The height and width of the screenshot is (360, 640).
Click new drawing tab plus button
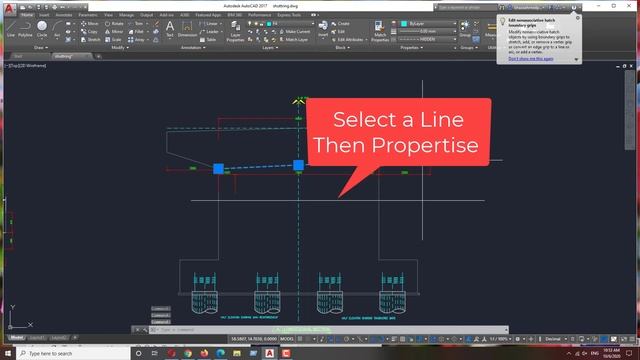point(98,56)
